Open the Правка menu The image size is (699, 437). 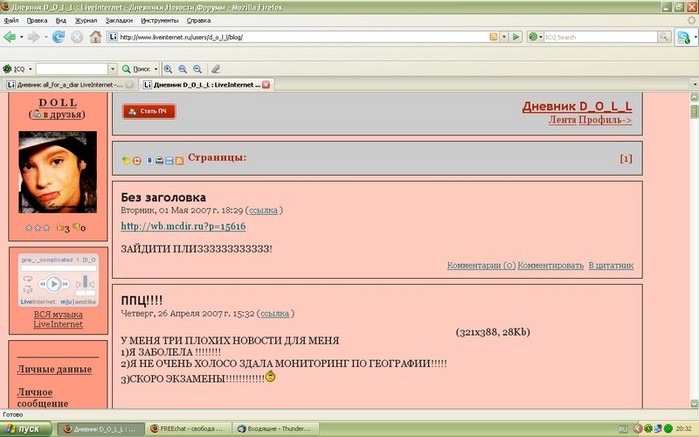point(37,21)
